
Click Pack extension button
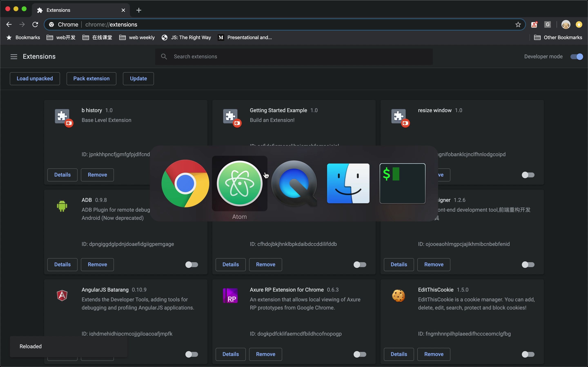[x=91, y=79]
